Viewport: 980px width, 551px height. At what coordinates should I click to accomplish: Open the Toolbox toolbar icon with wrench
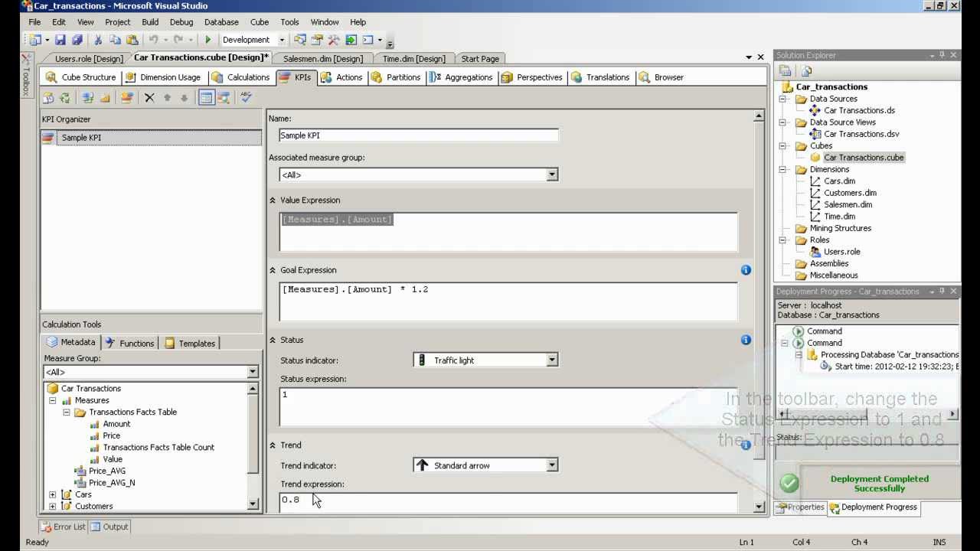[x=334, y=40]
